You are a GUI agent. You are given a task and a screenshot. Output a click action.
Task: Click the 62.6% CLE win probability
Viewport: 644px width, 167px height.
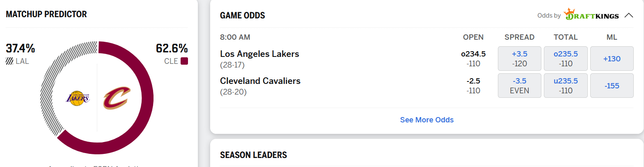click(x=172, y=48)
